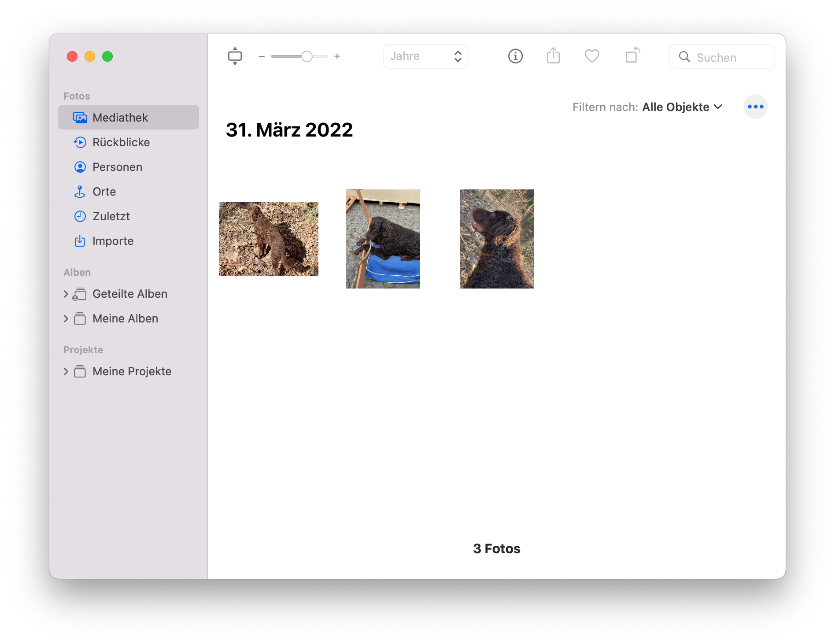The width and height of the screenshot is (835, 644).
Task: Select Meine Projekte label in sidebar
Action: coord(132,371)
